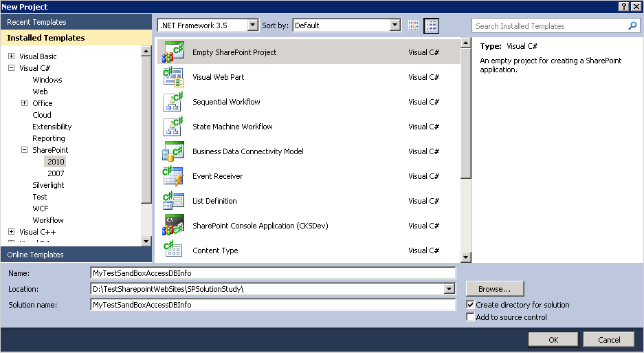Click the Visual Web Part template icon
Screen dimensions: 644x353
[173, 77]
